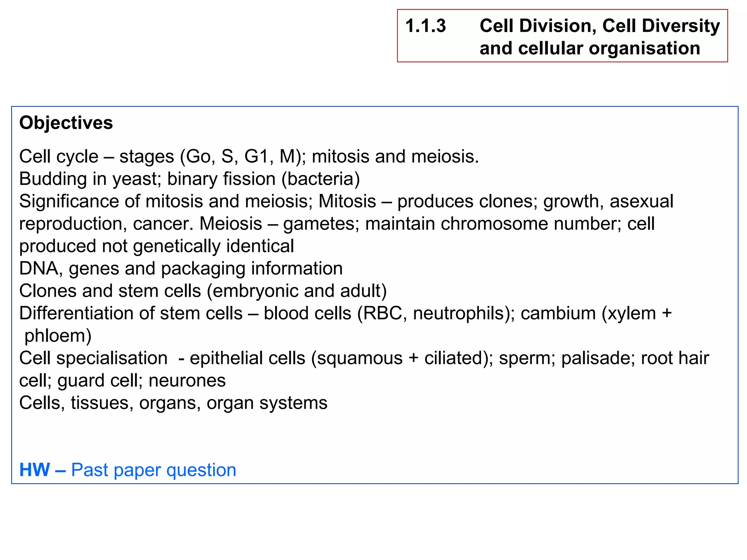Click the 'cell; guard cell; neurones' line
747x560 pixels.
pyautogui.click(x=123, y=381)
